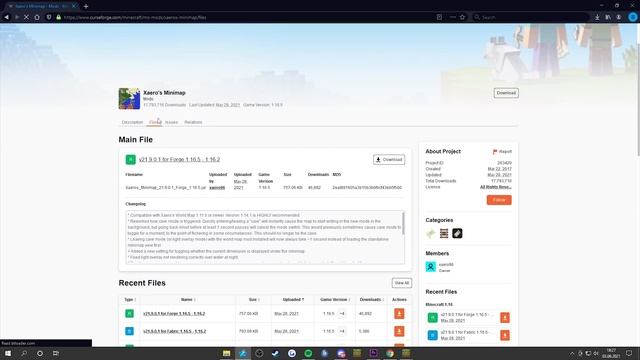This screenshot has height=360, width=640.
Task: Select the Files tab
Action: click(x=154, y=122)
